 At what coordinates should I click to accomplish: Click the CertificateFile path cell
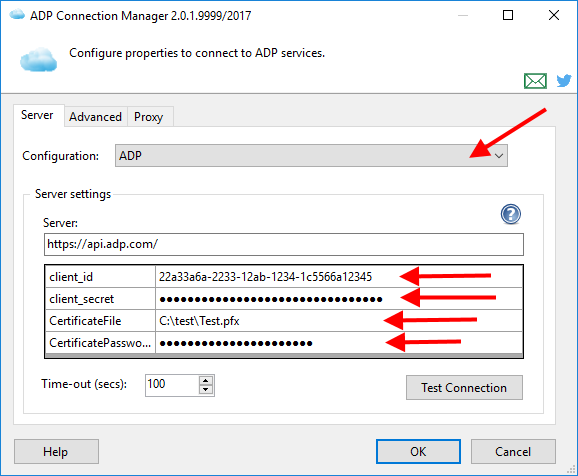point(339,321)
